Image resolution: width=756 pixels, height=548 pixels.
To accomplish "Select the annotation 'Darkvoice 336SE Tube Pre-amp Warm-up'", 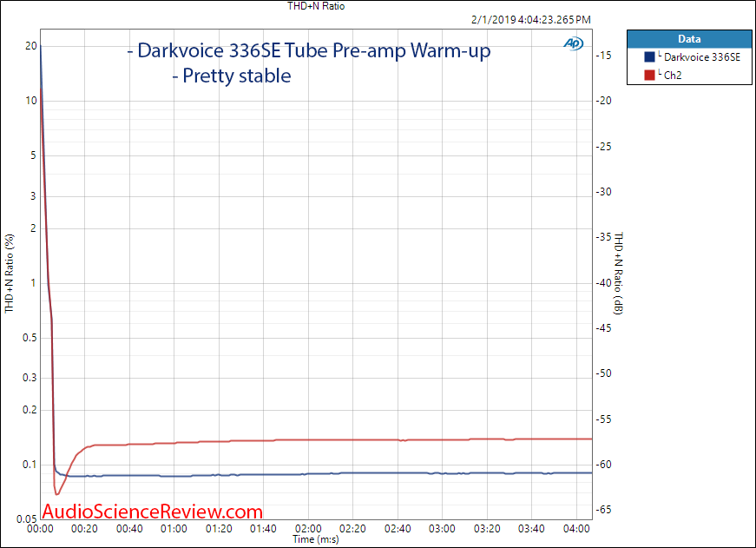I will pos(314,50).
